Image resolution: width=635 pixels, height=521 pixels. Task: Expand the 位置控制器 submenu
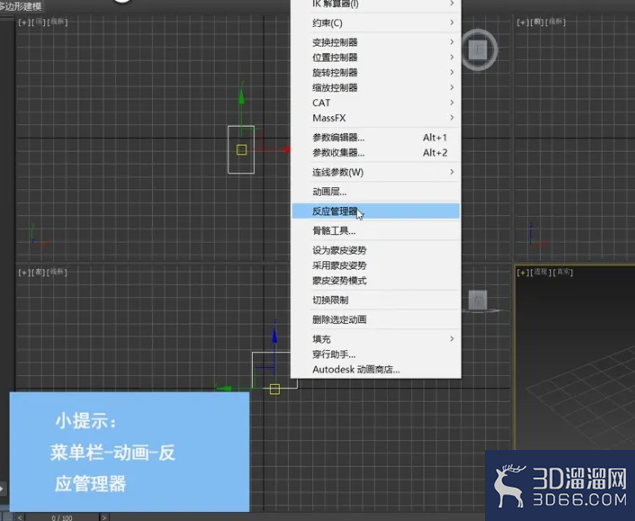(375, 57)
